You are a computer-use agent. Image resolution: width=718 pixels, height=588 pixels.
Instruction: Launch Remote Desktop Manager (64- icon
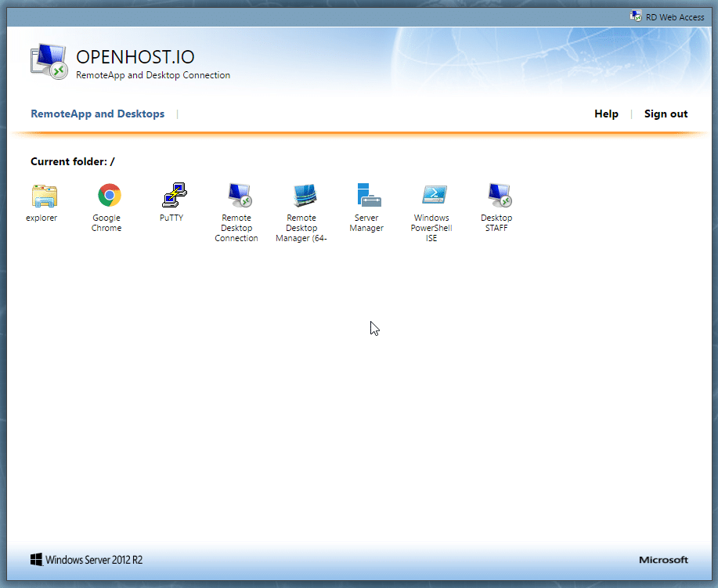tap(305, 196)
